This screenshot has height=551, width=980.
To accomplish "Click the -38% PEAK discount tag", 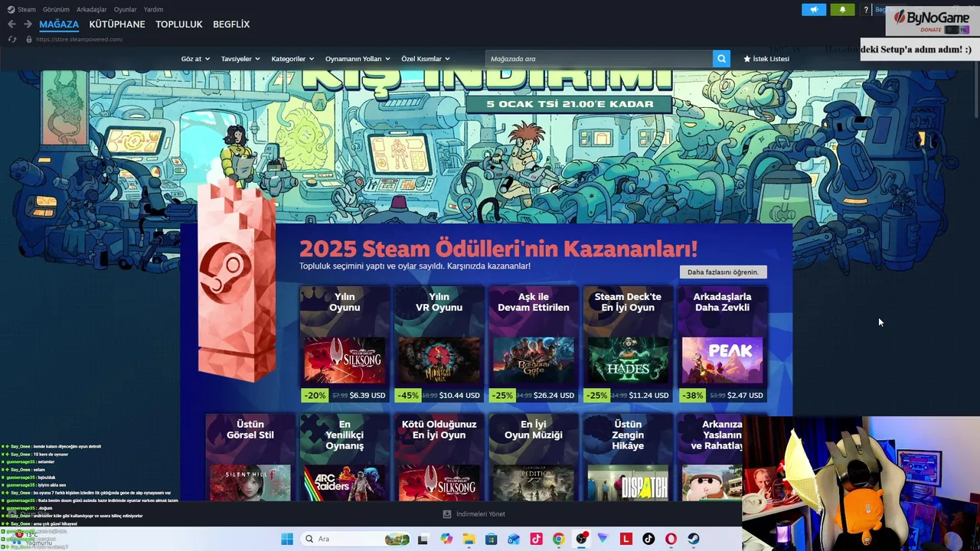I will point(693,396).
